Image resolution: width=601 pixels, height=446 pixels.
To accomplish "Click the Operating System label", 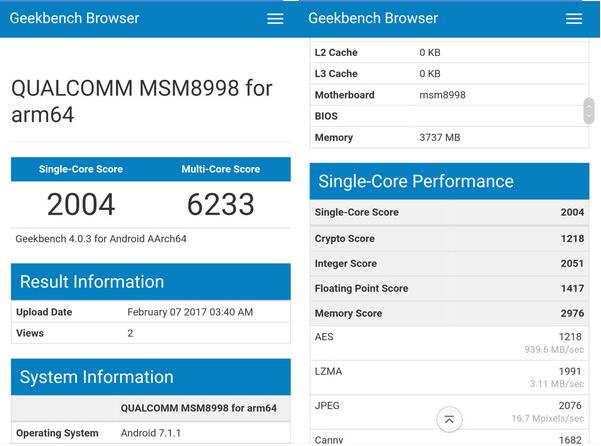I will coord(57,433).
